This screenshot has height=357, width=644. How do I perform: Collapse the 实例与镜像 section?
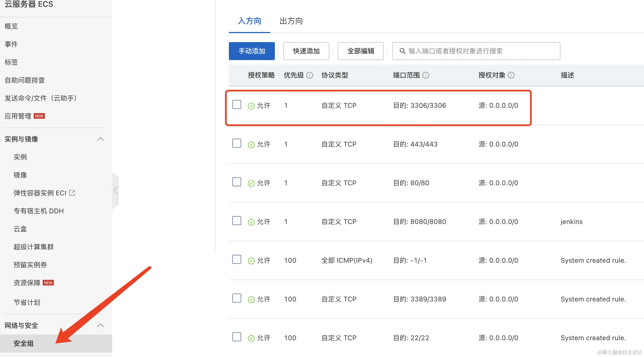(100, 139)
